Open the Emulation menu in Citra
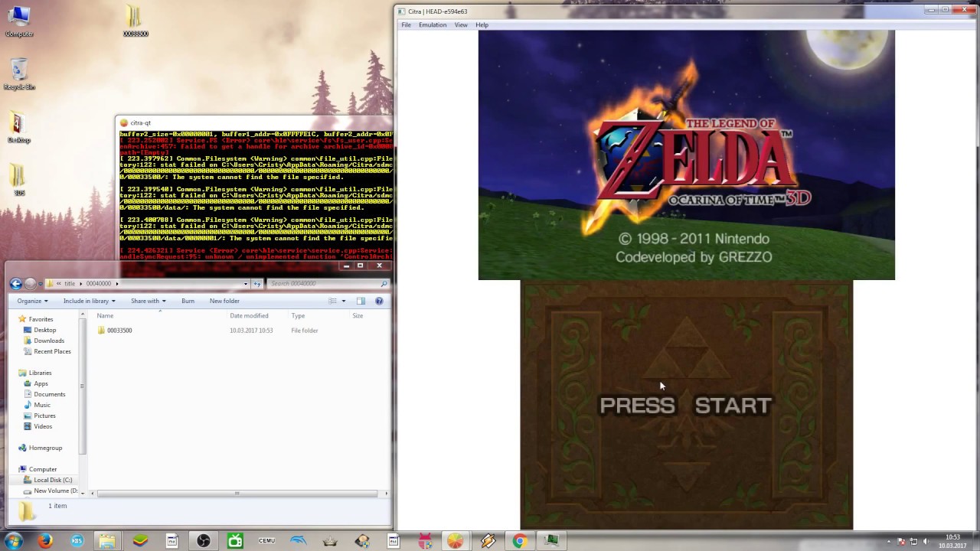 click(433, 25)
